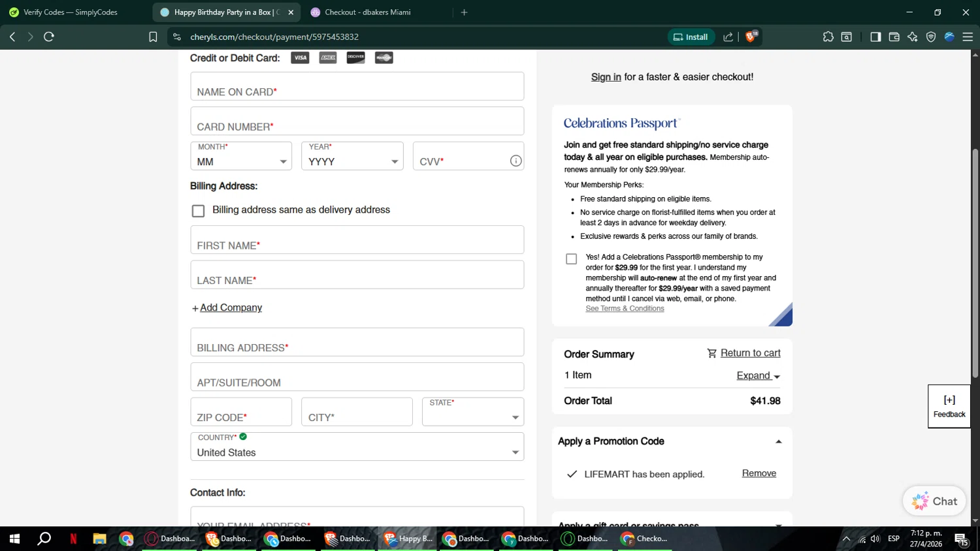This screenshot has width=980, height=551.
Task: Click the billing FIRST NAME field
Action: click(357, 240)
